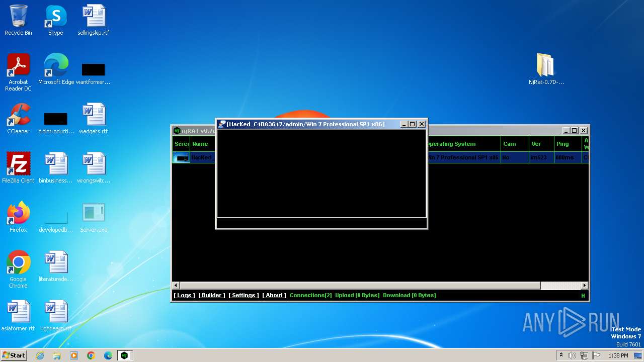Open the volume control tray icon
The height and width of the screenshot is (362, 644).
click(572, 355)
